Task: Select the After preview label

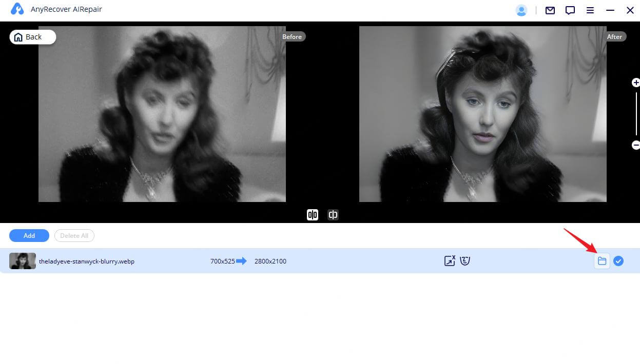Action: click(x=615, y=36)
